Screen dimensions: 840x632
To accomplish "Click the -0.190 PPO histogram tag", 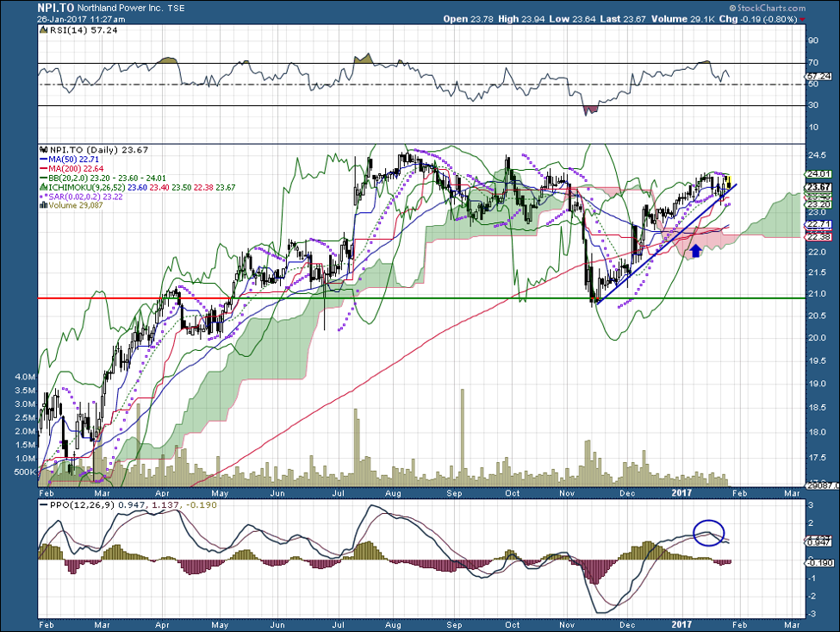I will (819, 563).
